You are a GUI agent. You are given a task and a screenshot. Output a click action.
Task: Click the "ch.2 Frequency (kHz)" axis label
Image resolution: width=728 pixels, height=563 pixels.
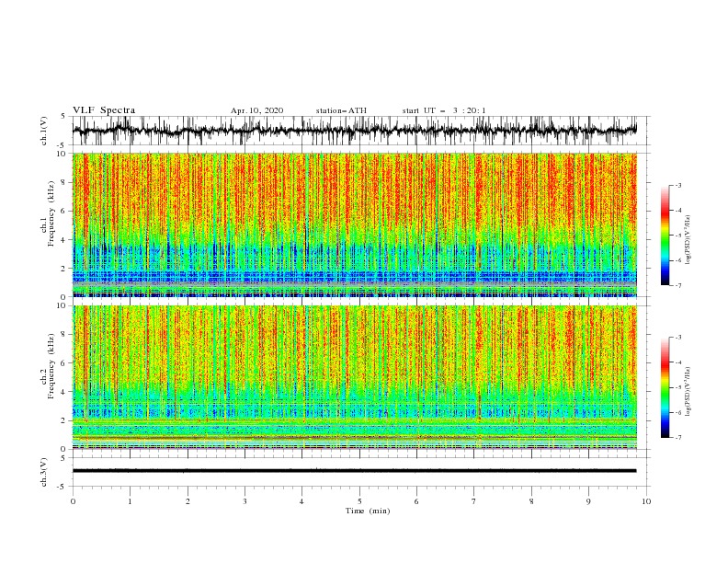coord(48,366)
